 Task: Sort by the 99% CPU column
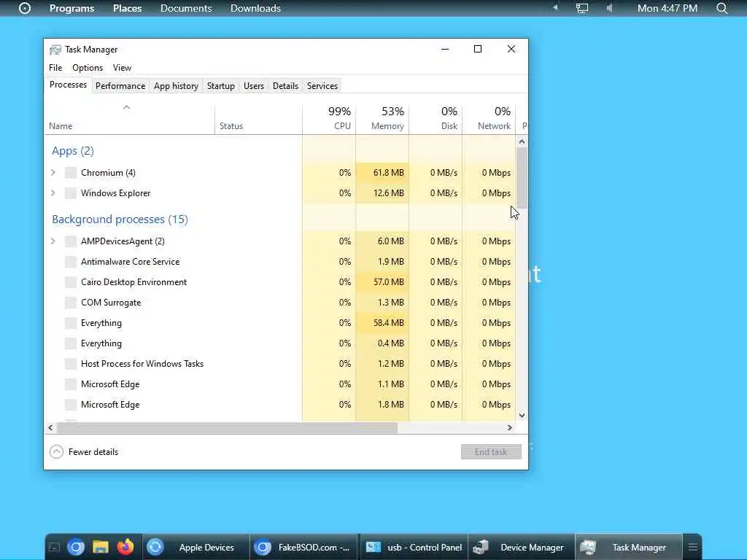pos(329,119)
